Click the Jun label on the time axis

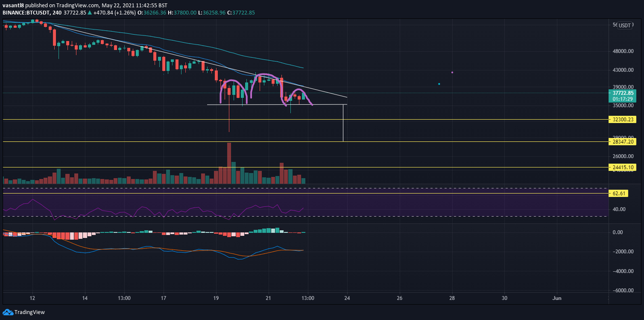(557, 298)
